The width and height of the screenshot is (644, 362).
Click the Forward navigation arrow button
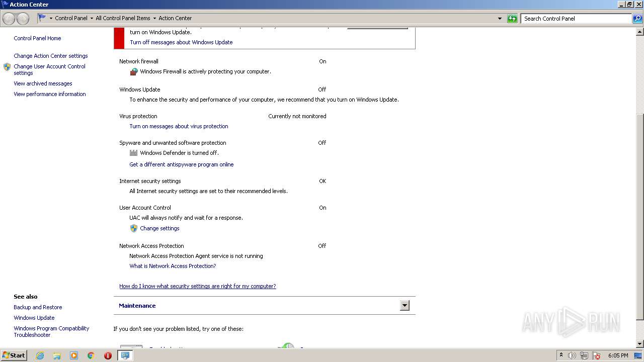coord(23,19)
